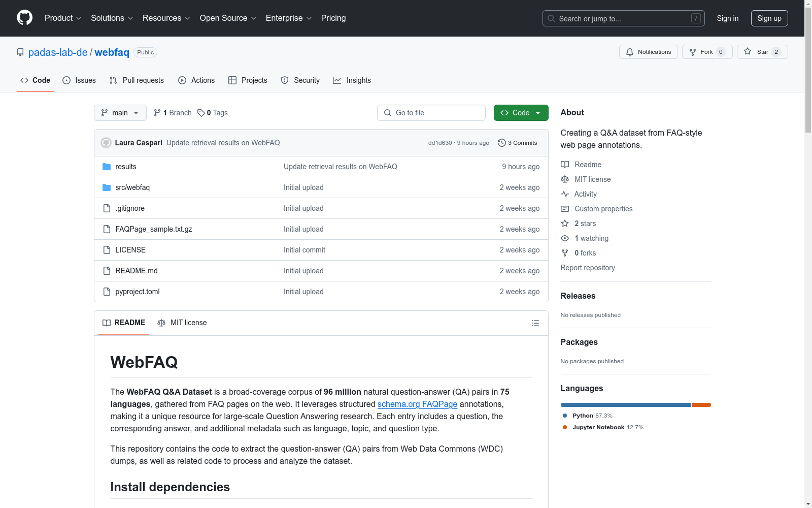Click the Readme book icon in About
The height and width of the screenshot is (508, 812).
[x=565, y=165]
